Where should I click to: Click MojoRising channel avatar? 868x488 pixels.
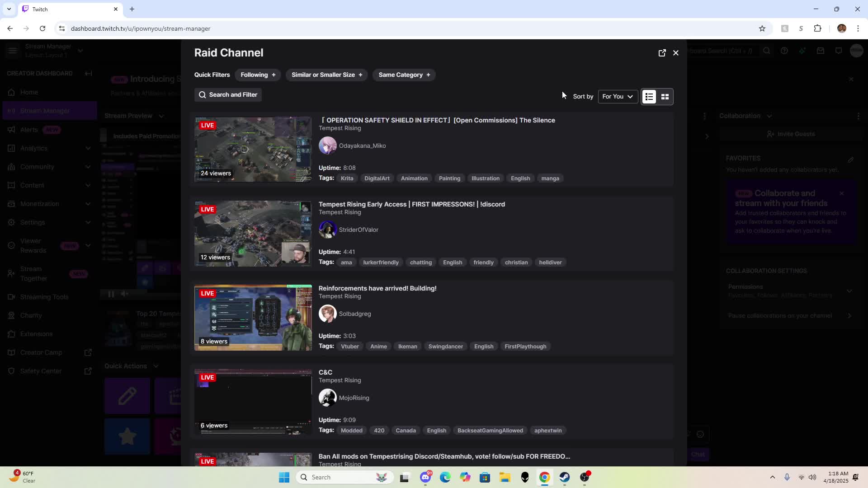(328, 398)
